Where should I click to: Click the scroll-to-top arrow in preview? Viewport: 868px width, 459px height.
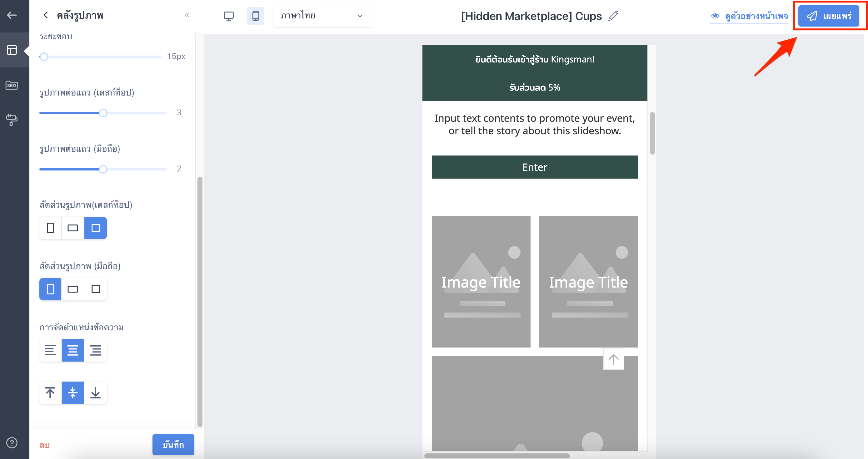click(x=614, y=359)
